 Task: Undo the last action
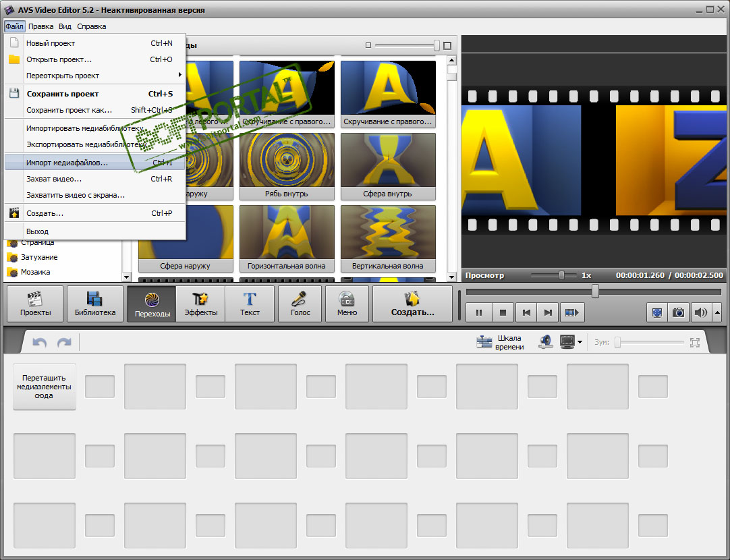click(x=40, y=343)
